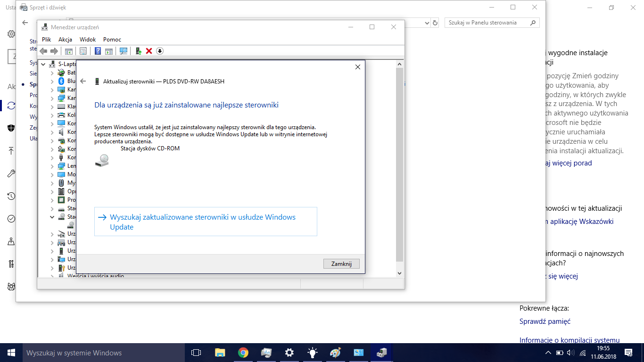
Task: Click Update driver icon with green arrow
Action: (139, 51)
